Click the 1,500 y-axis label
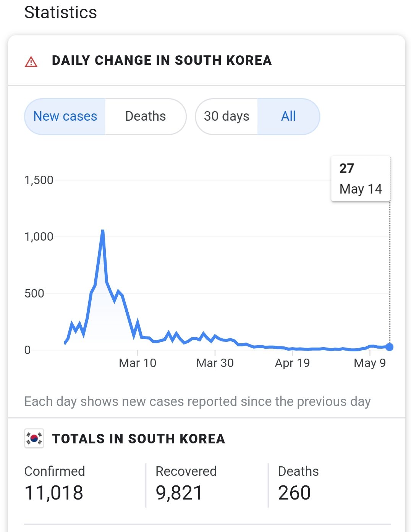The width and height of the screenshot is (411, 532). [39, 180]
